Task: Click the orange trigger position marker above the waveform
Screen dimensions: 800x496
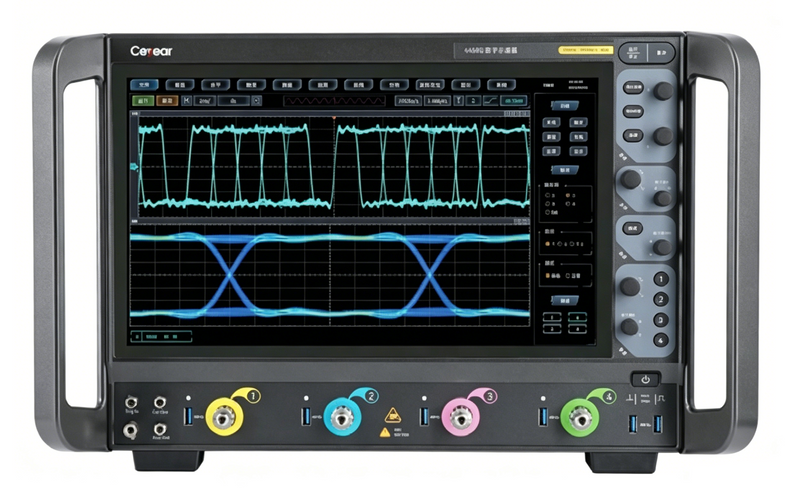Action: 334,118
